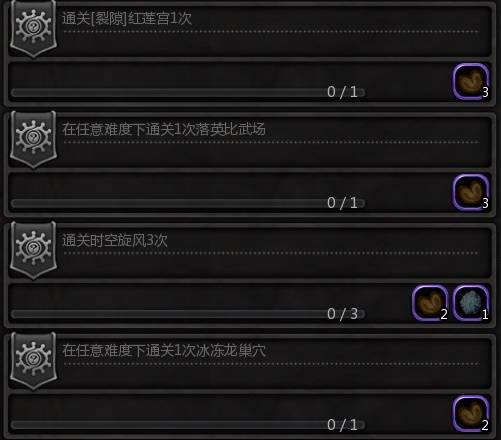The width and height of the screenshot is (501, 440).
Task: Select the brown reward item x2 of 时空旋风 quest
Action: [x=430, y=303]
